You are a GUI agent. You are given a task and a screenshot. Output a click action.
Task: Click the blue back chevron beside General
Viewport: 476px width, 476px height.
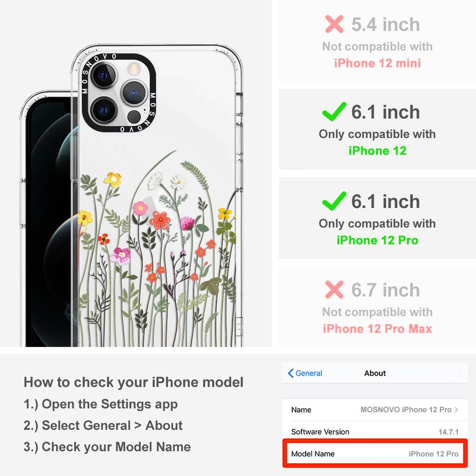point(290,373)
